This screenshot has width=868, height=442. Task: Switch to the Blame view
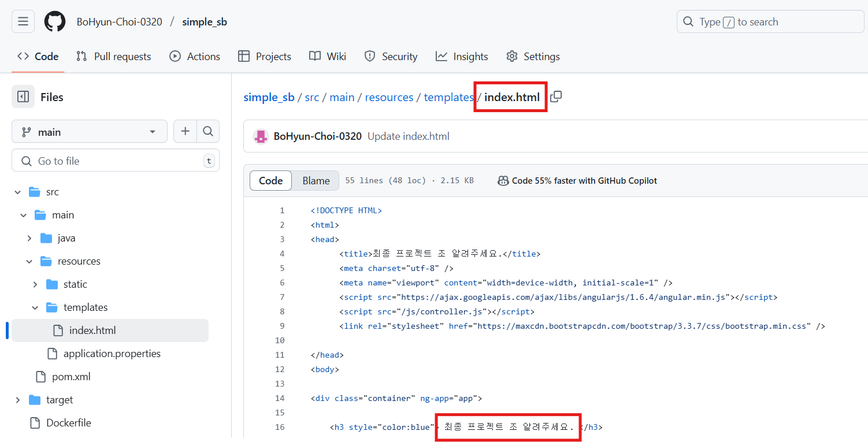click(316, 181)
